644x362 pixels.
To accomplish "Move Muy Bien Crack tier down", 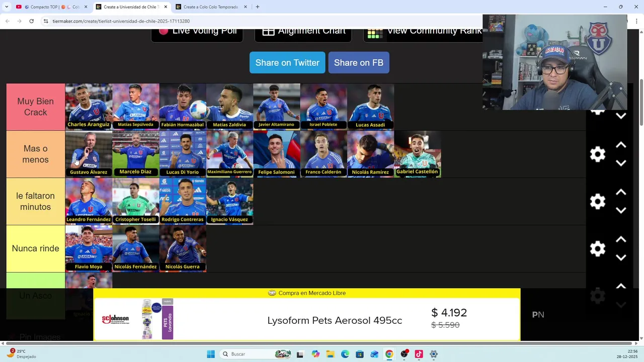I will [621, 116].
